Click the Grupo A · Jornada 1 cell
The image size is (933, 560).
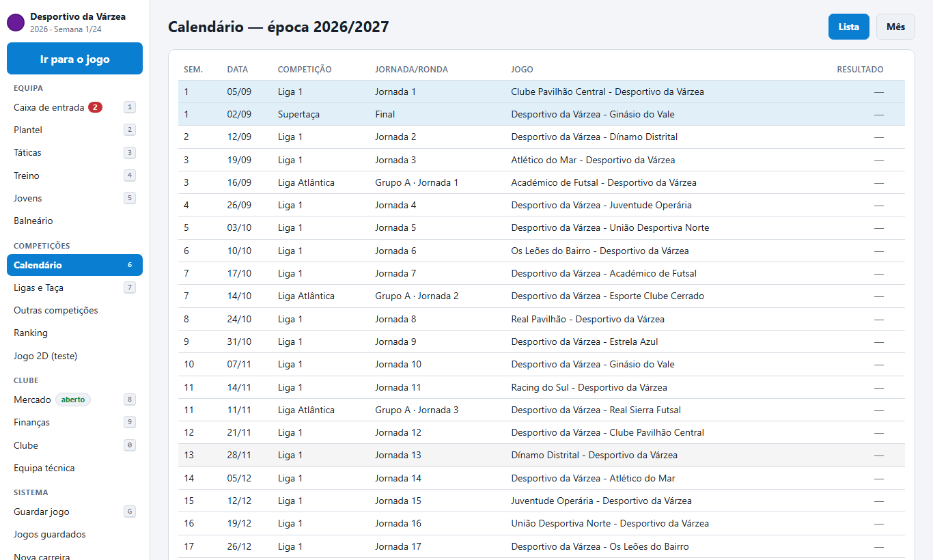pos(417,182)
